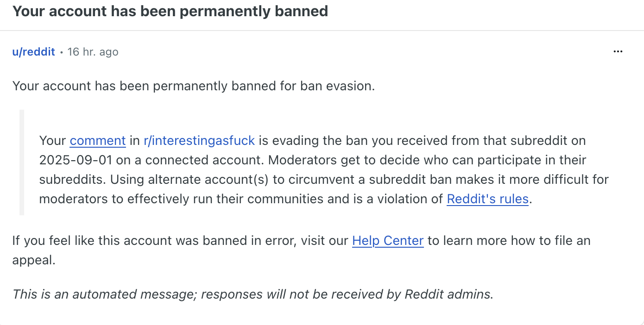
Task: Click the gray quote block bar
Action: pos(22,162)
